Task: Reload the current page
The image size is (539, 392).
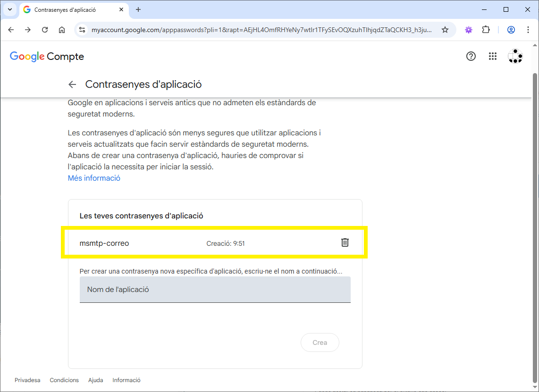Action: (x=45, y=29)
